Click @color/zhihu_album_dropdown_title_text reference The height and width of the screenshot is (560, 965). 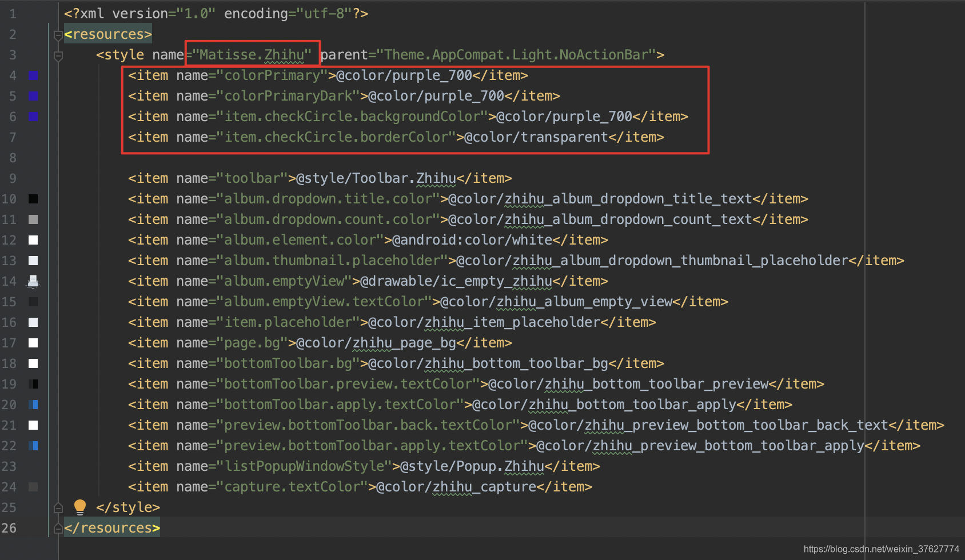tap(600, 199)
